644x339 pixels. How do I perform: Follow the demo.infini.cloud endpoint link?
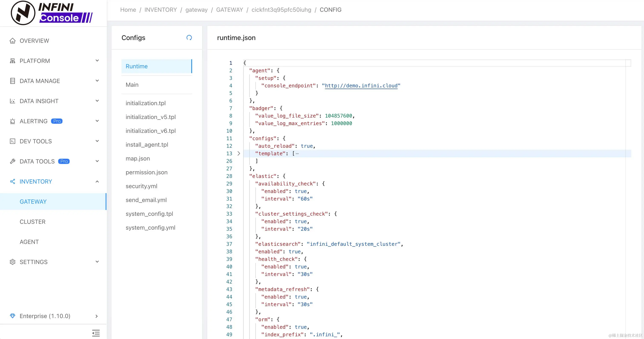click(361, 86)
